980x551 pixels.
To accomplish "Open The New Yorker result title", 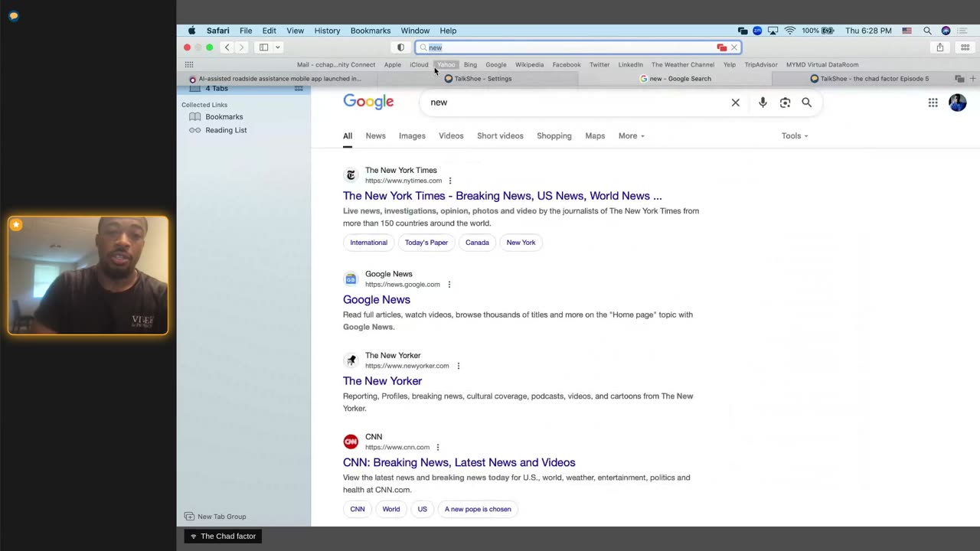I will click(x=382, y=381).
